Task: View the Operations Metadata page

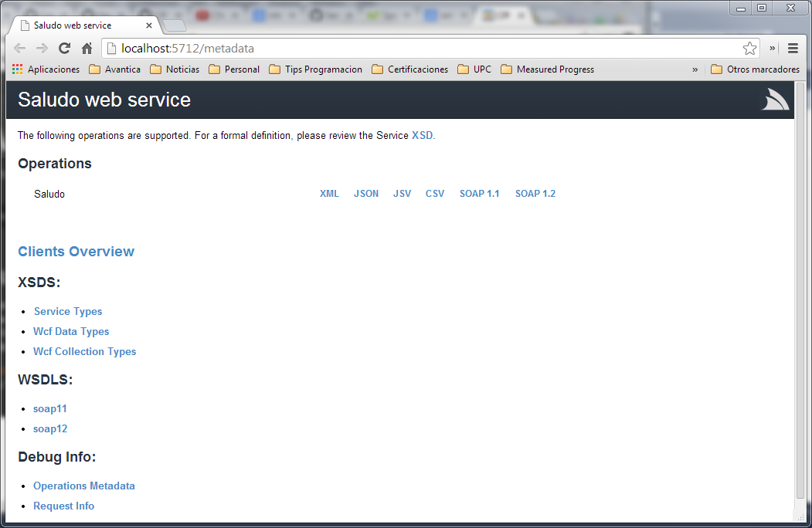Action: tap(83, 486)
